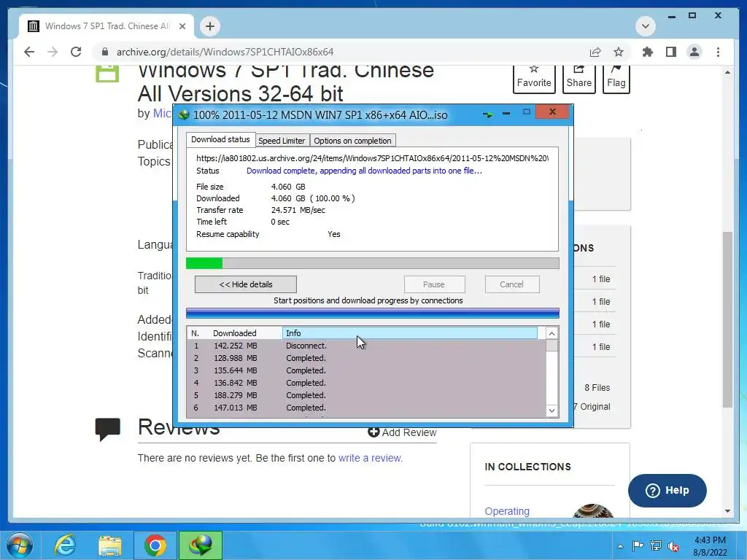Switch to the Speed Limiter tab
The image size is (747, 560).
point(282,141)
